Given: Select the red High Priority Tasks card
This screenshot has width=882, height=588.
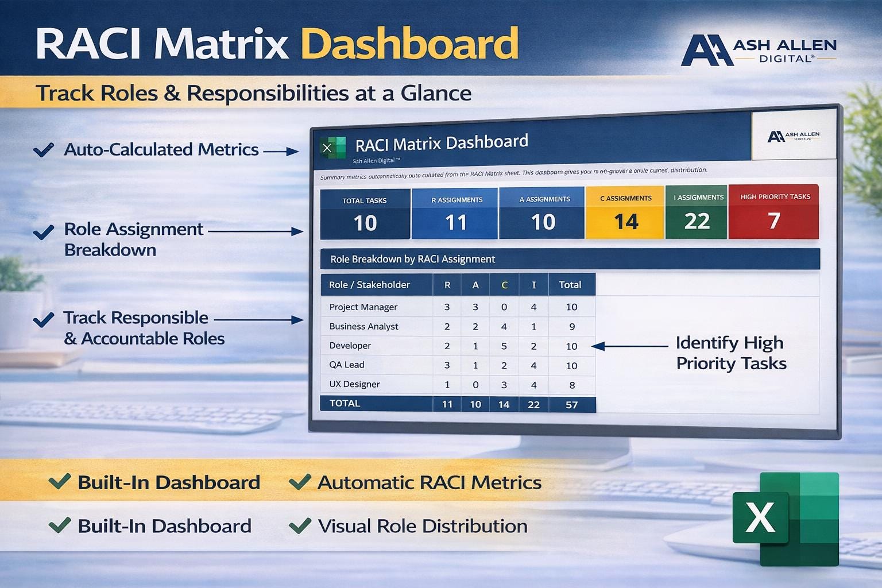Looking at the screenshot, I should [x=773, y=211].
